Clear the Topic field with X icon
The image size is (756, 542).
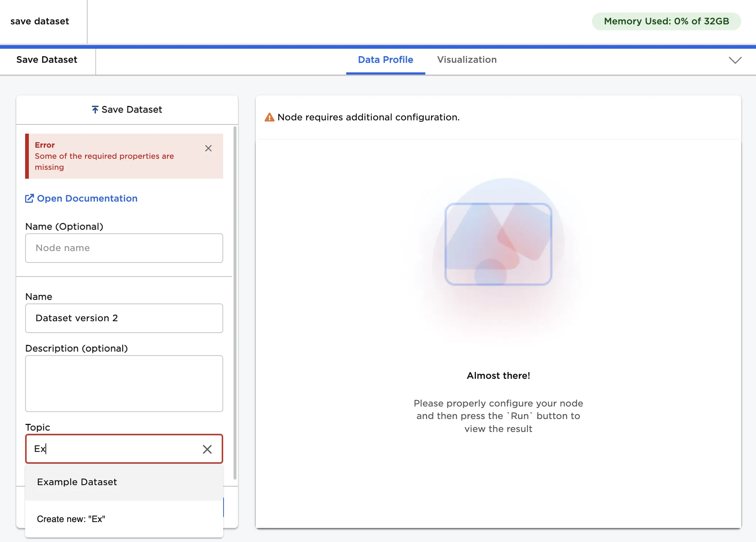click(x=207, y=449)
